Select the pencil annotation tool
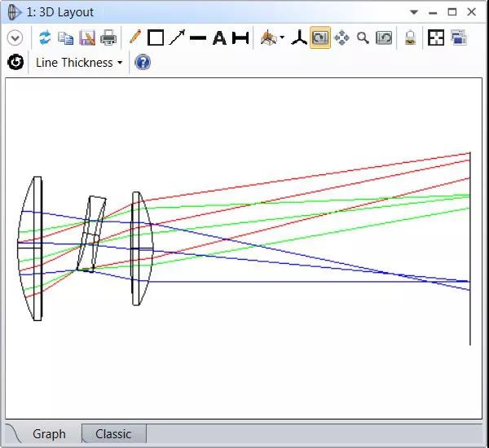The image size is (489, 448). click(x=134, y=38)
